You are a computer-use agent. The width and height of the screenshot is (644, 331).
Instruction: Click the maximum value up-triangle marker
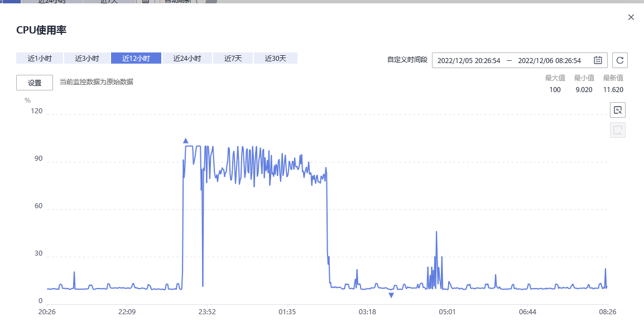[186, 141]
